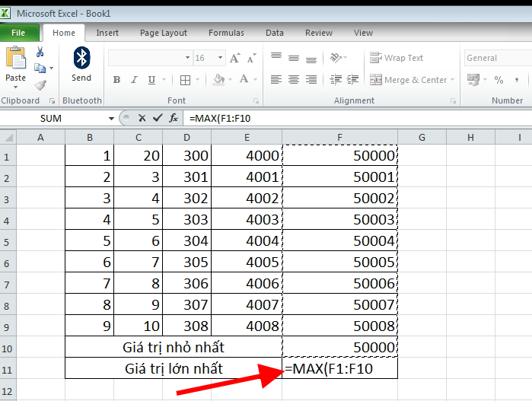532x401 pixels.
Task: Increase indent icon
Action: click(353, 80)
